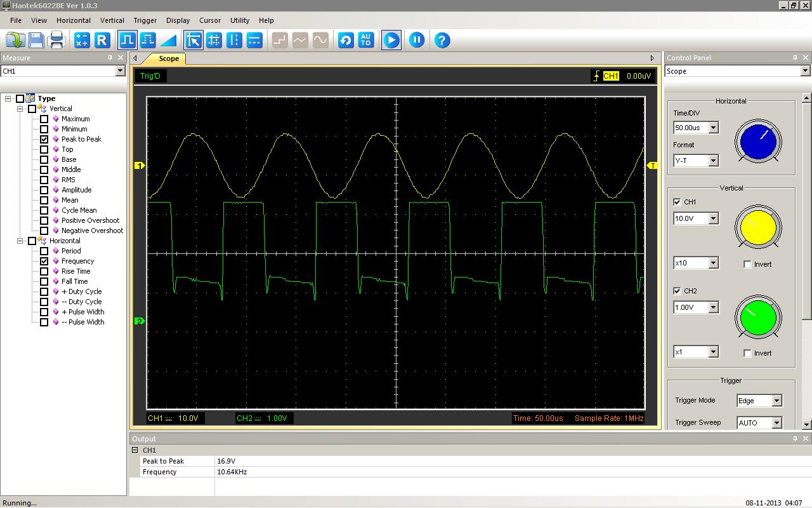Click the Run play button
This screenshot has height=508, width=812.
pos(391,40)
